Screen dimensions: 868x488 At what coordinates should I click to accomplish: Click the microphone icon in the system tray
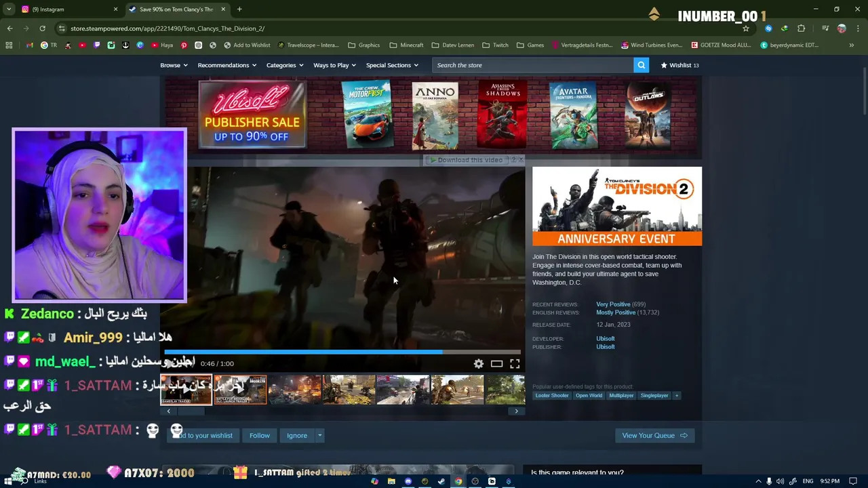[769, 481]
